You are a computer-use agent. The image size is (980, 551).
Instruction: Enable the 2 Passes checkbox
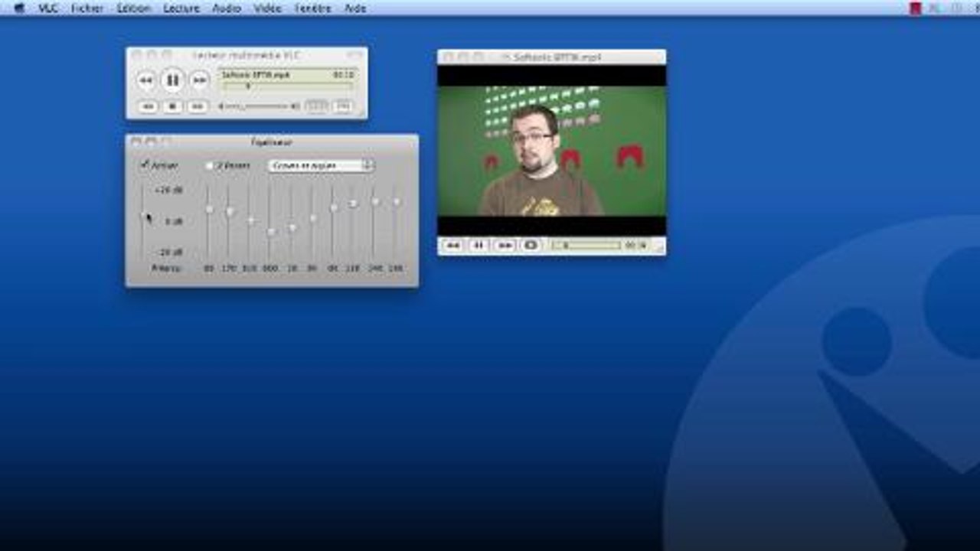209,165
